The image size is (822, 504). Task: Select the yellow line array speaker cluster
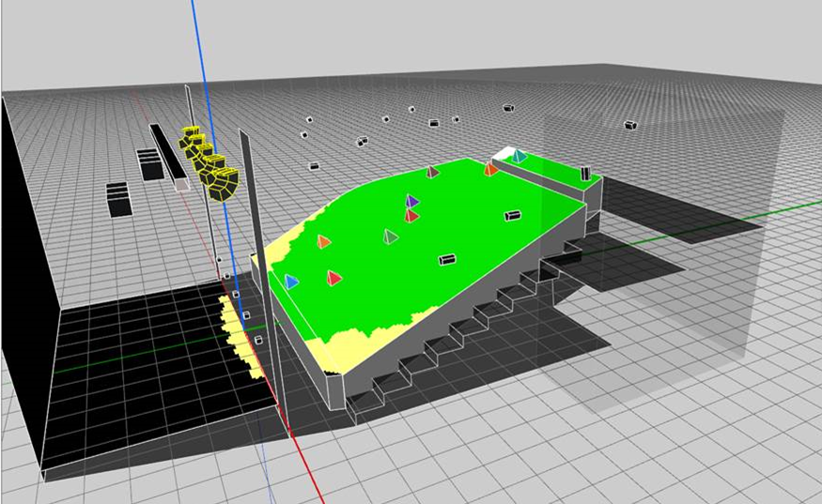coord(211,161)
